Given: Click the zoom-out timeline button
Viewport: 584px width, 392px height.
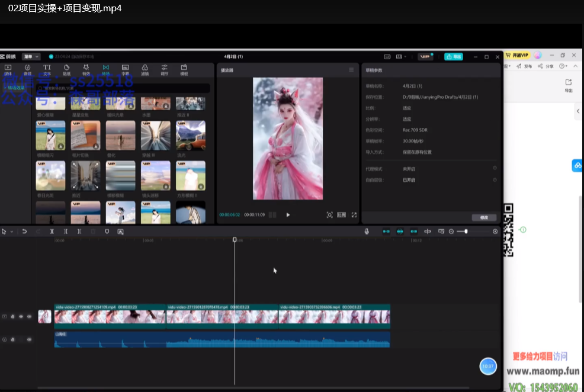Looking at the screenshot, I should (x=451, y=232).
